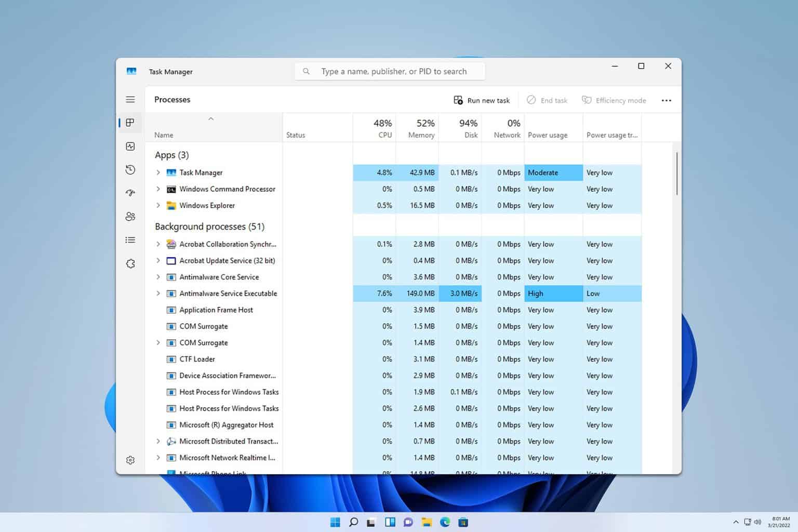This screenshot has height=532, width=798.
Task: Expand Antimalware Core Service row
Action: [158, 277]
